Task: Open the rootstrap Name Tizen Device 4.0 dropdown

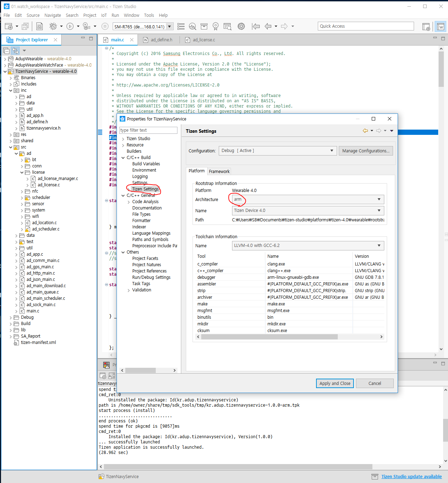Action: click(x=308, y=211)
